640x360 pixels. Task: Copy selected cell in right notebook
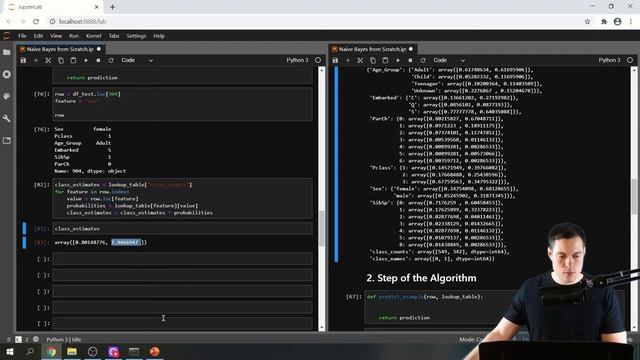tap(373, 60)
